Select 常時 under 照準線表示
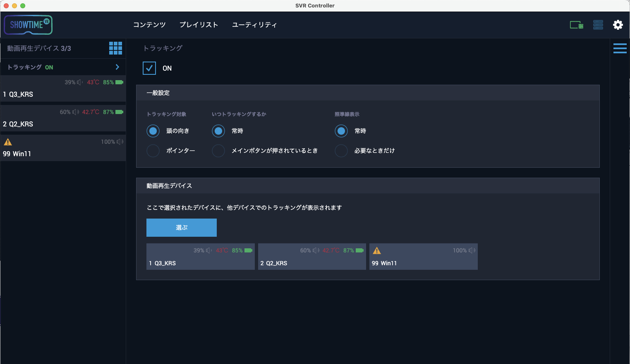Viewport: 630px width, 364px height. [x=341, y=131]
